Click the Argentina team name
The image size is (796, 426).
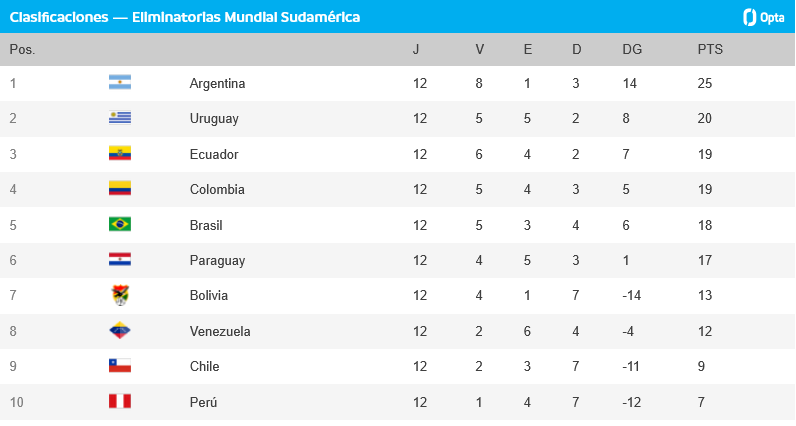pos(217,83)
